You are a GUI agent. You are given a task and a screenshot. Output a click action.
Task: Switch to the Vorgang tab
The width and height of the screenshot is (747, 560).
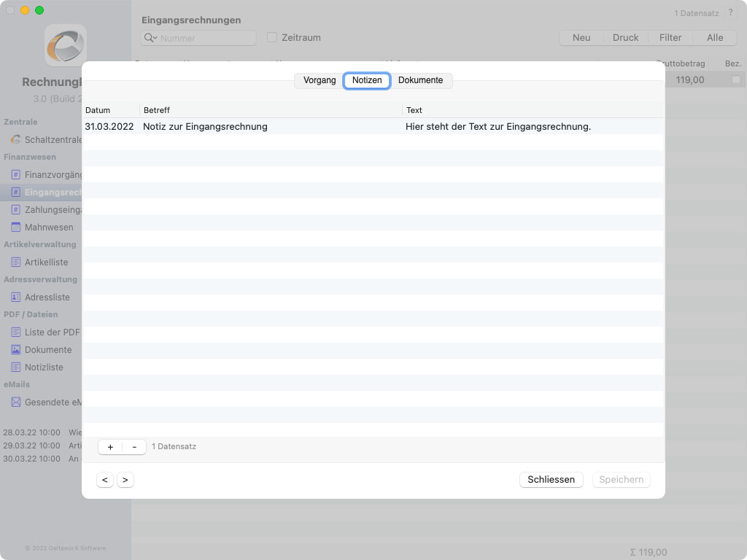click(x=320, y=80)
